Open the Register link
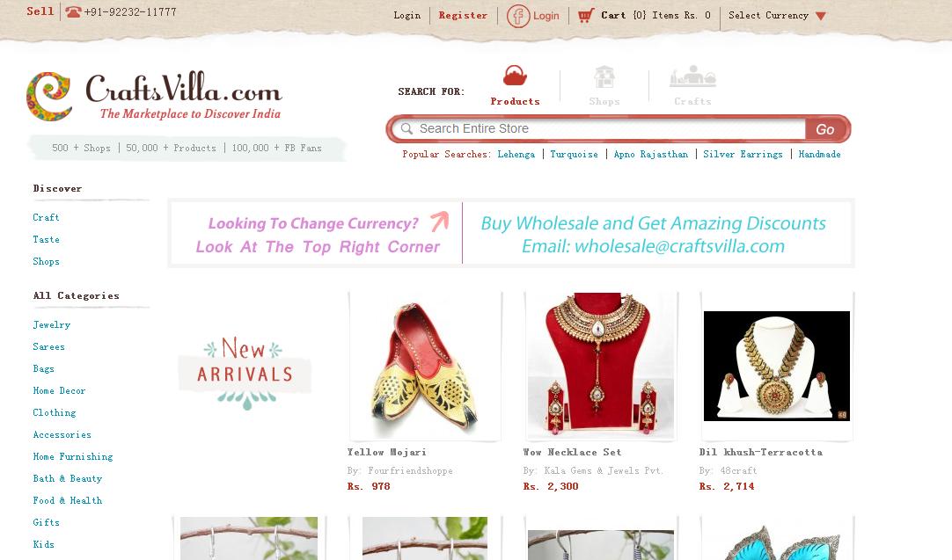The width and height of the screenshot is (952, 560). pyautogui.click(x=463, y=16)
